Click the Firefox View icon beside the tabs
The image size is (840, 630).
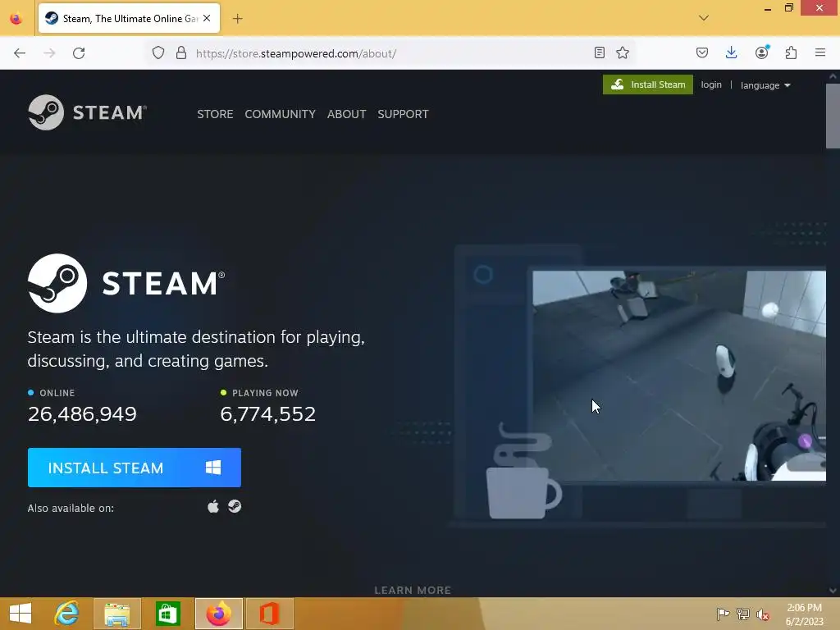pos(16,19)
